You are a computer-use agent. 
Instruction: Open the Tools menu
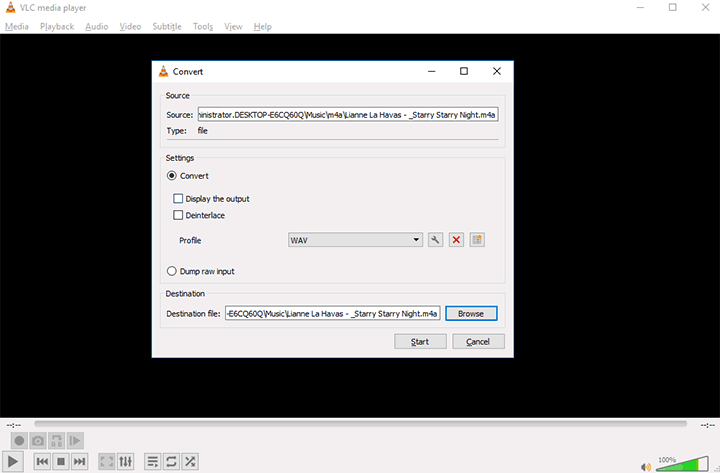(x=203, y=27)
